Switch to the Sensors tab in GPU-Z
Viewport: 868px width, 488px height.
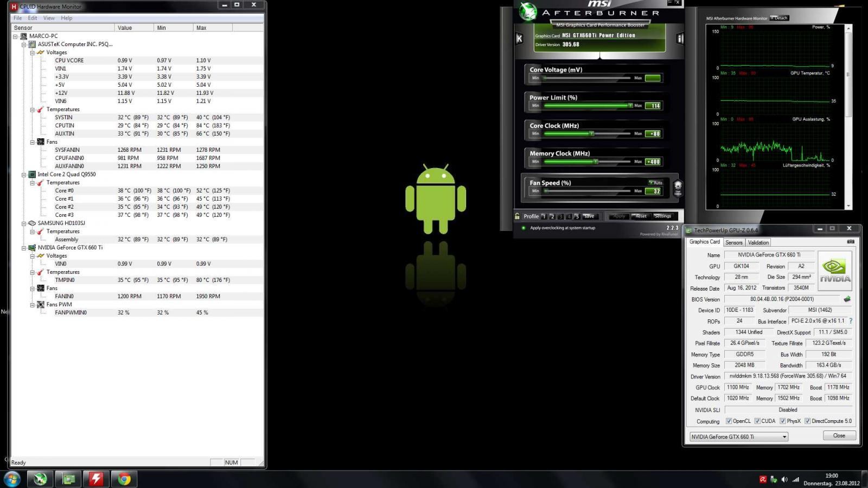coord(734,242)
